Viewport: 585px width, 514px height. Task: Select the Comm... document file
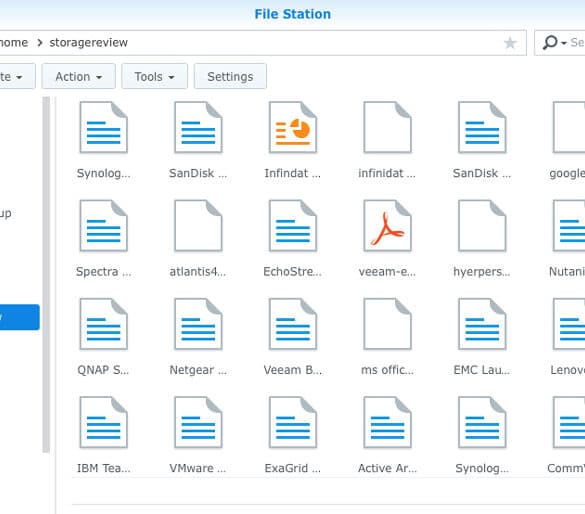(x=569, y=422)
